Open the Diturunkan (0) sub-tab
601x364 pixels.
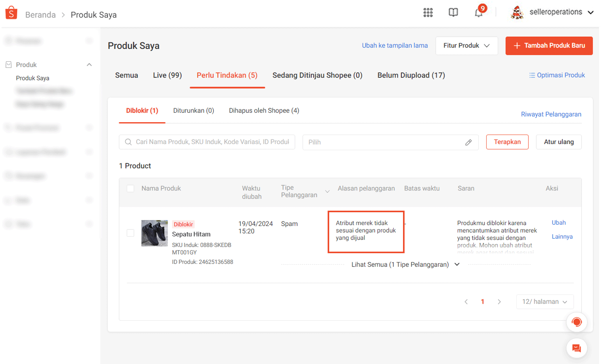pos(194,110)
